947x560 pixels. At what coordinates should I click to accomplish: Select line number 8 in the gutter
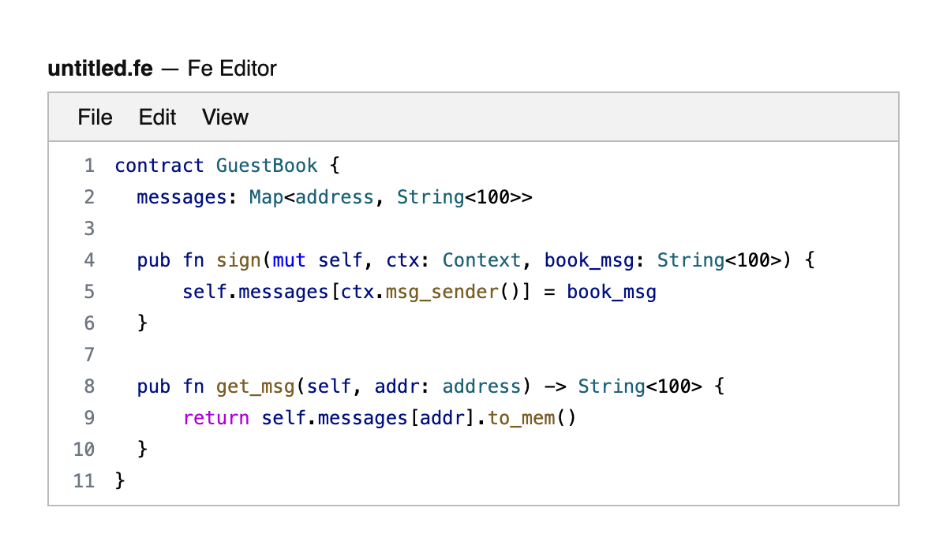88,386
